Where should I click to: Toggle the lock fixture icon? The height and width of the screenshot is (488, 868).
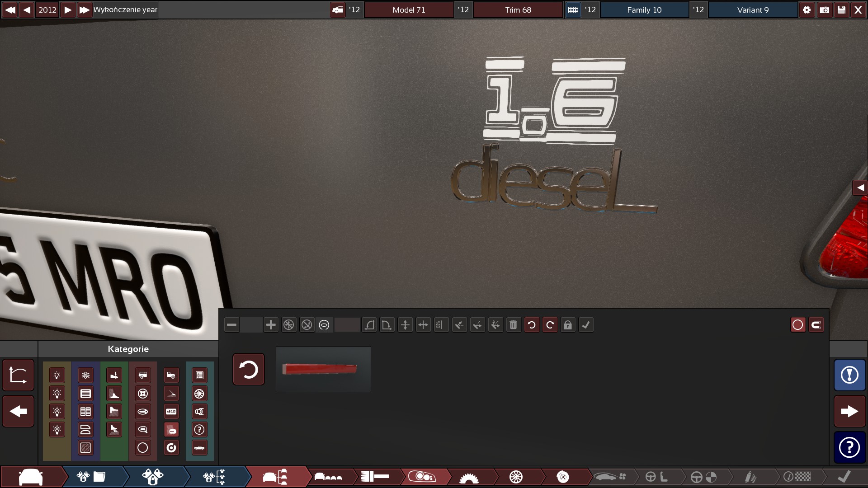[568, 325]
